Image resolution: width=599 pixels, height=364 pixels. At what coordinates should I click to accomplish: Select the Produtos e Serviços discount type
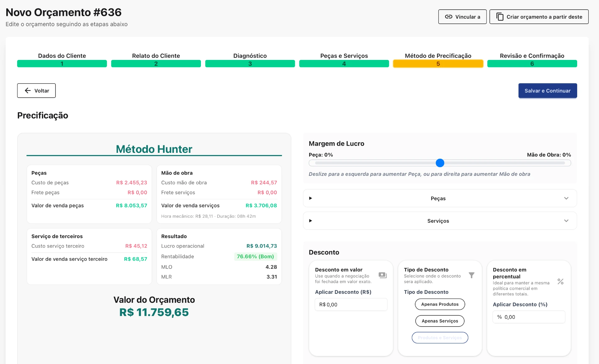440,337
